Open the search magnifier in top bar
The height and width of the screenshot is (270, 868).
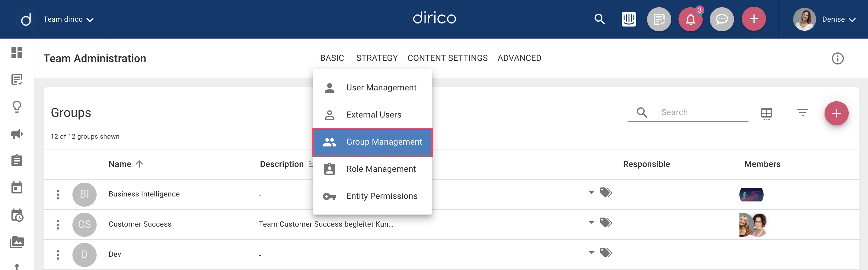[x=599, y=19]
